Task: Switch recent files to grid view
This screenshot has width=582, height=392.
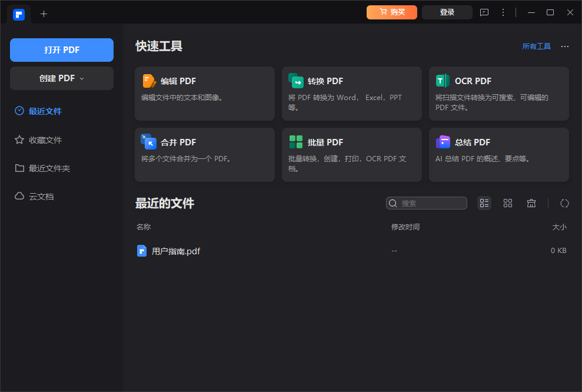Action: click(508, 203)
